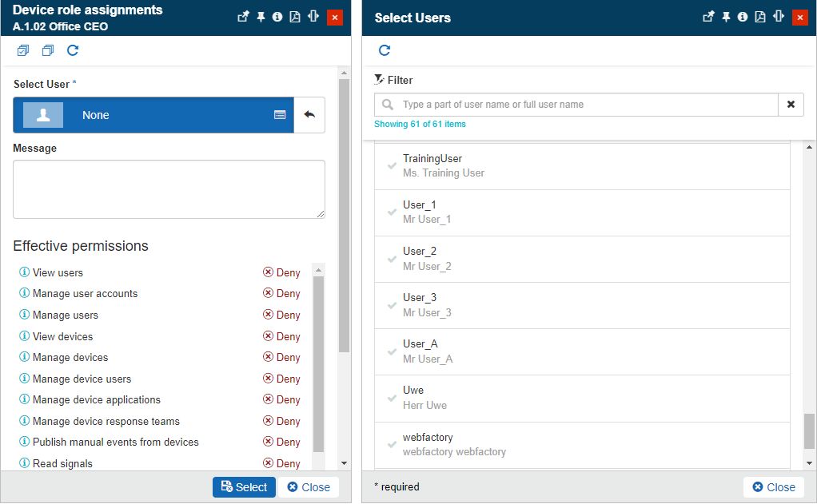Tick the User_2 checkmark

(x=392, y=259)
